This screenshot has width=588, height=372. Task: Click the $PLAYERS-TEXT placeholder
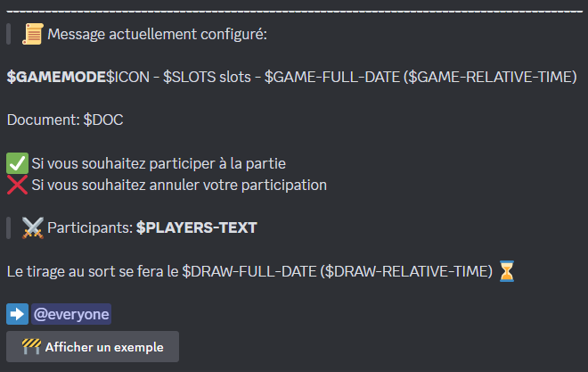pyautogui.click(x=197, y=227)
